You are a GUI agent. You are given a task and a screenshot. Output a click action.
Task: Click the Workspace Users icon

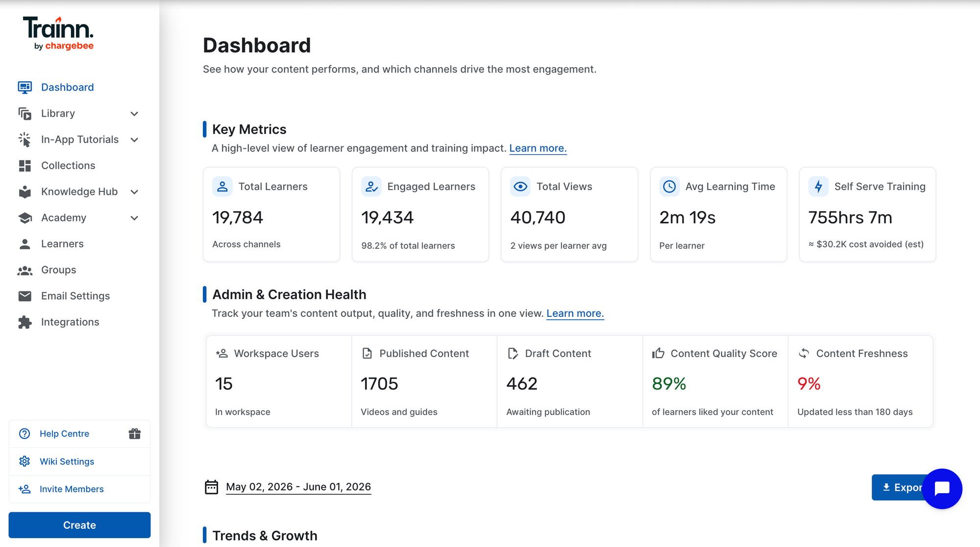click(222, 353)
